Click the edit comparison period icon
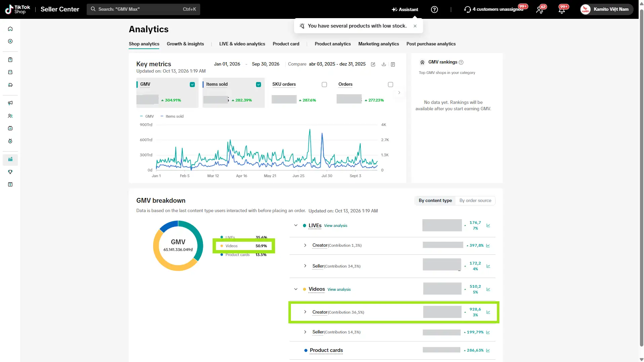The width and height of the screenshot is (644, 362). (x=373, y=64)
